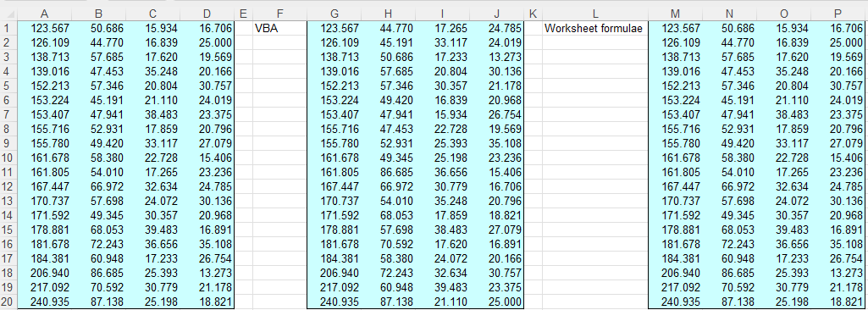This screenshot has height=310, width=868.
Task: Select row 9 header
Action: (8, 143)
